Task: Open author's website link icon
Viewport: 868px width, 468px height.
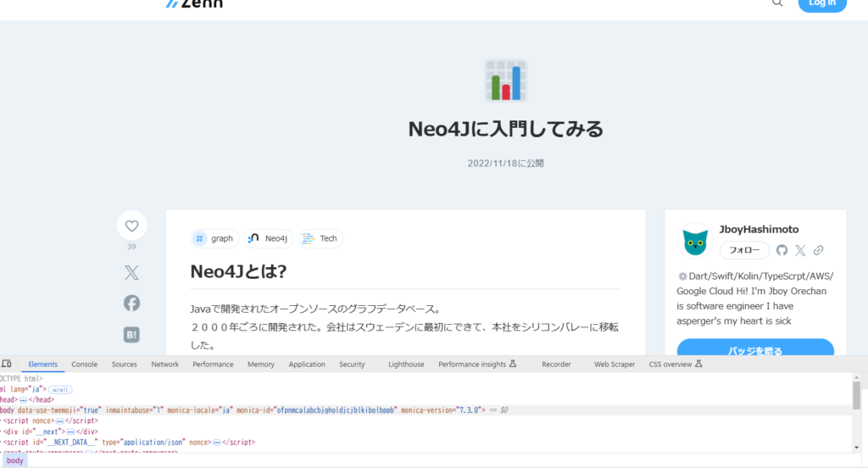Action: tap(818, 250)
